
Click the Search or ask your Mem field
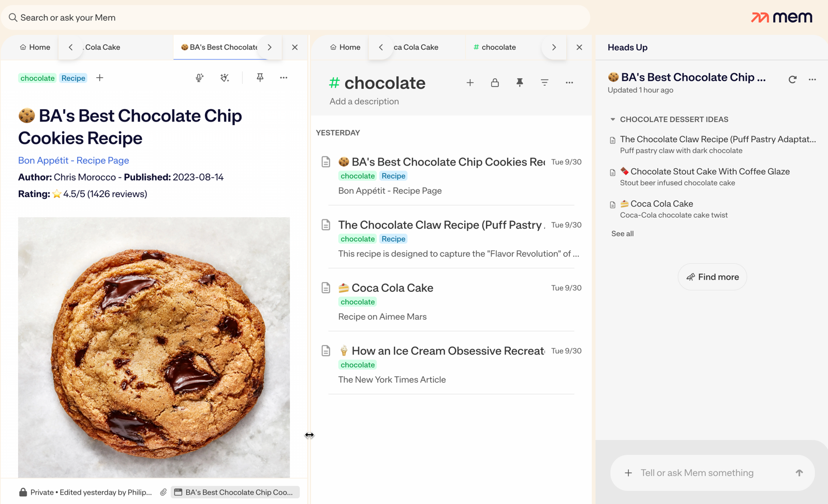click(x=295, y=18)
